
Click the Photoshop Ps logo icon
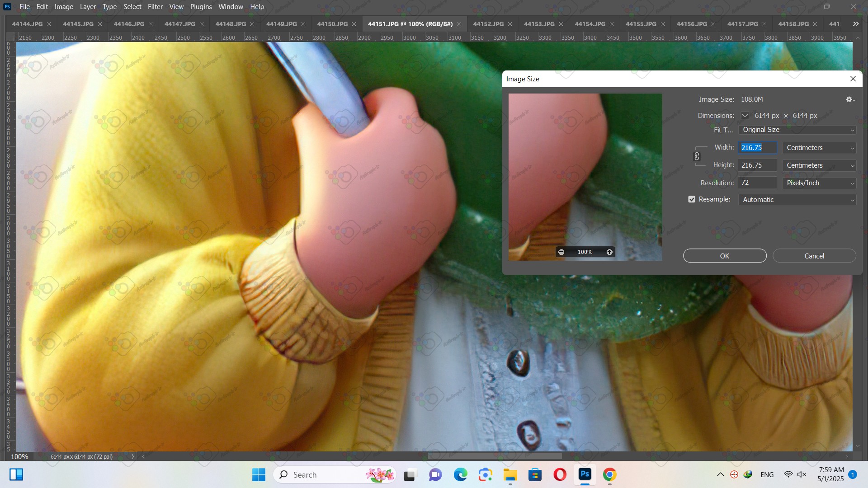(x=7, y=7)
